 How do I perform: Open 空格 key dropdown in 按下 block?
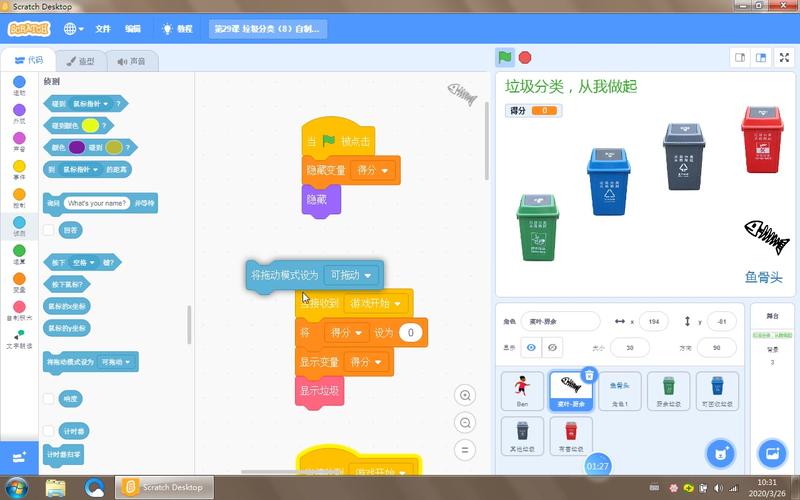coord(83,263)
